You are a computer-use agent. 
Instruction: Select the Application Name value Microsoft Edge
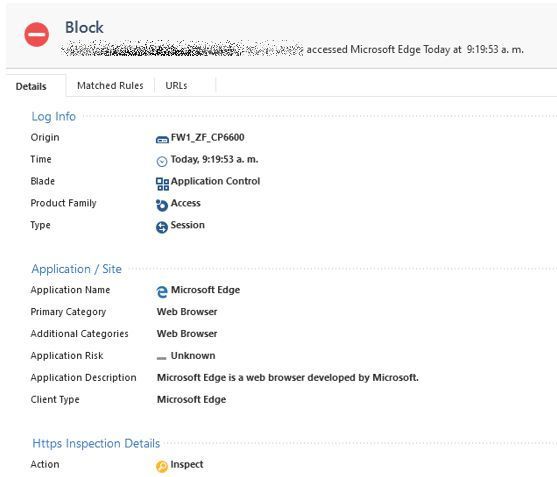[x=205, y=290]
